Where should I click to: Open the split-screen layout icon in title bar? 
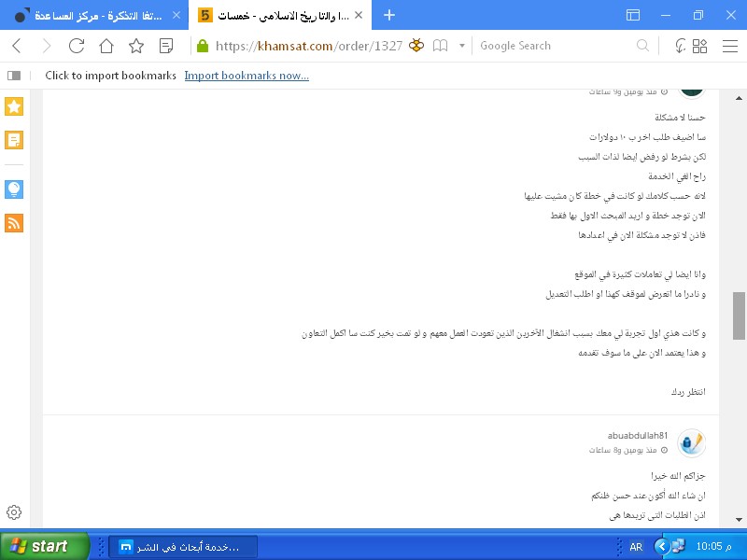click(x=633, y=15)
